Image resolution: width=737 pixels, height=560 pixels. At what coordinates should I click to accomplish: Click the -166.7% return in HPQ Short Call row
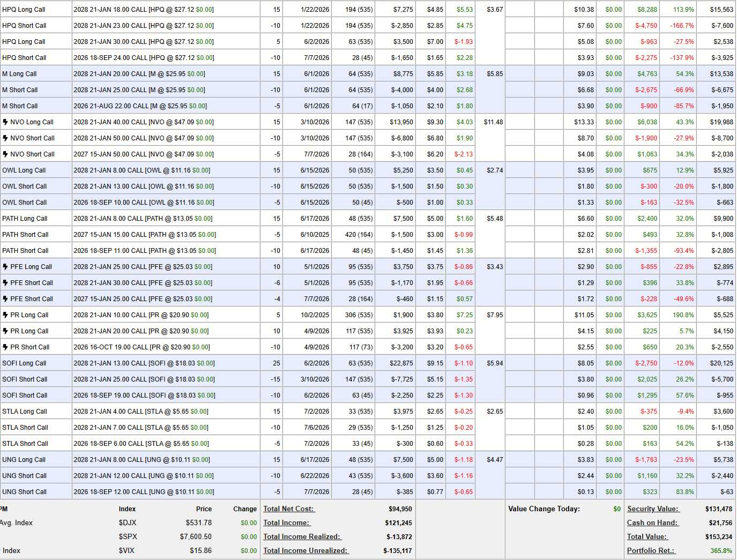(682, 26)
